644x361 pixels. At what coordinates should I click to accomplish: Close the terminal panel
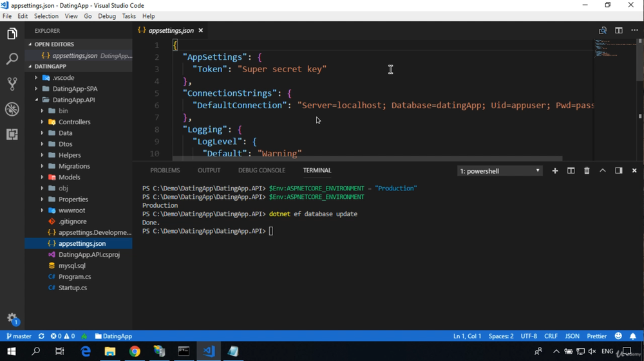tap(634, 171)
